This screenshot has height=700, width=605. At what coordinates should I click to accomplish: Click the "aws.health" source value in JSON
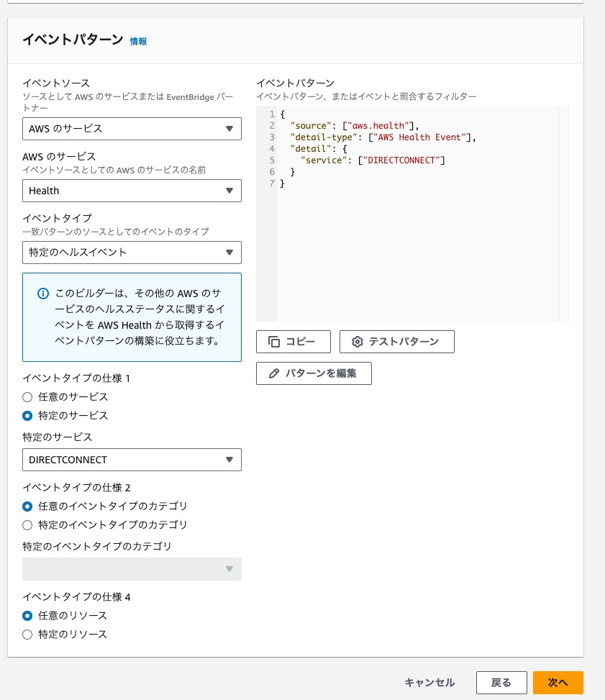(x=378, y=126)
